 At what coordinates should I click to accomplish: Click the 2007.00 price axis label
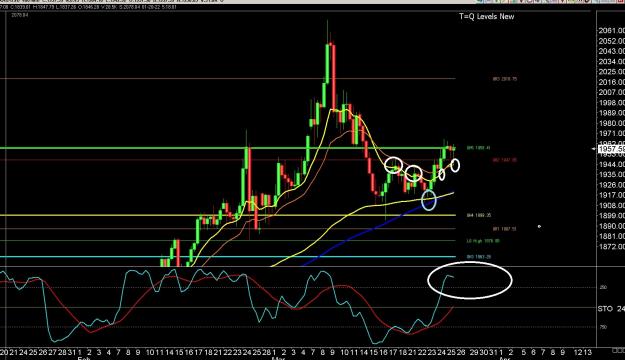611,92
